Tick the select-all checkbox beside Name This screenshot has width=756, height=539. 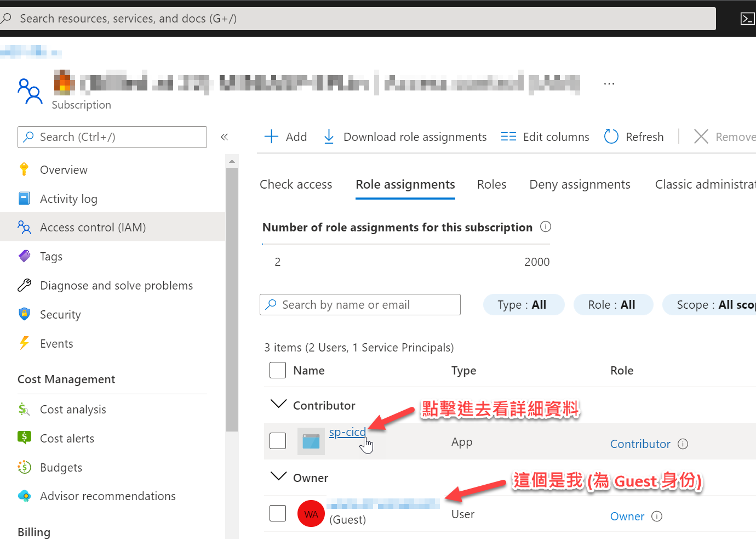278,370
